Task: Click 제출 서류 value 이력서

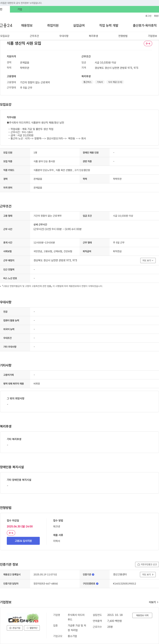Action: pos(57,541)
